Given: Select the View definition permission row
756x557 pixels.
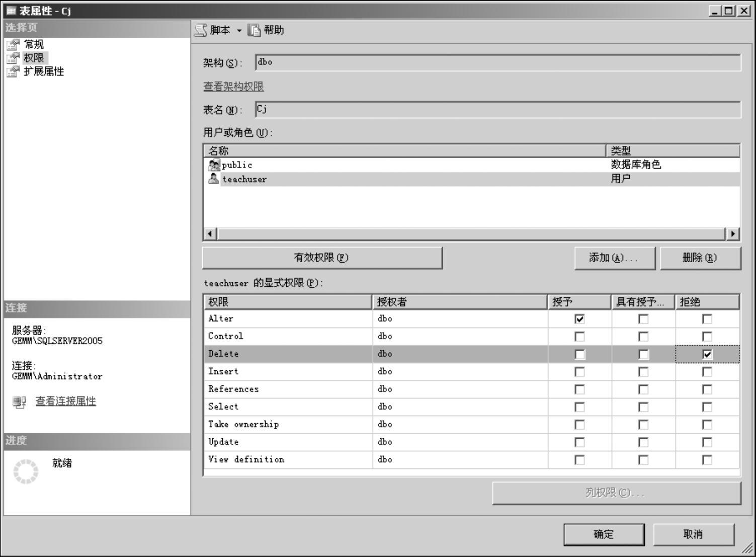Looking at the screenshot, I should (472, 460).
